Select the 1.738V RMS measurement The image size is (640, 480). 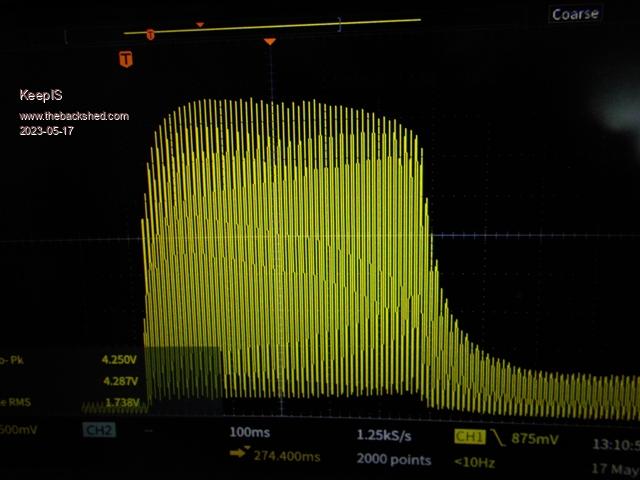(124, 403)
